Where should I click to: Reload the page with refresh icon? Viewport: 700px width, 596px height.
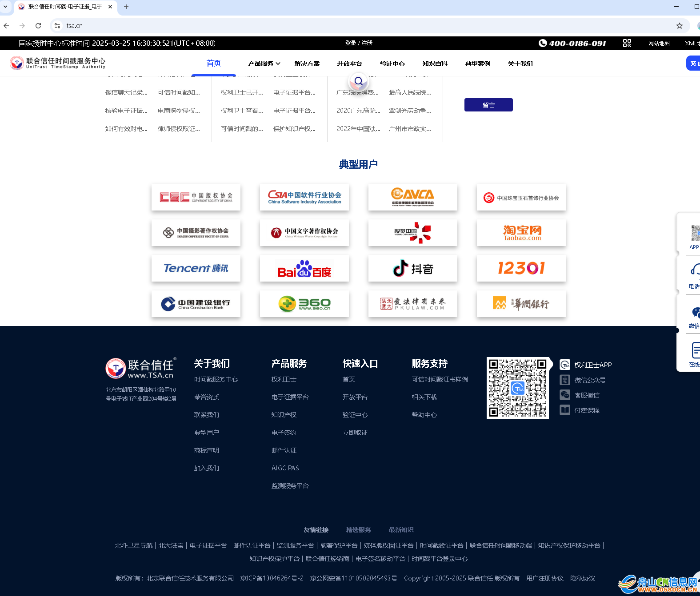pyautogui.click(x=38, y=26)
